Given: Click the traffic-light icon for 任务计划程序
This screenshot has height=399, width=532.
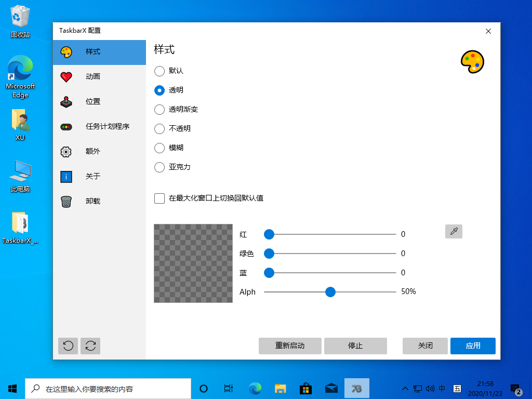Looking at the screenshot, I should 66,126.
